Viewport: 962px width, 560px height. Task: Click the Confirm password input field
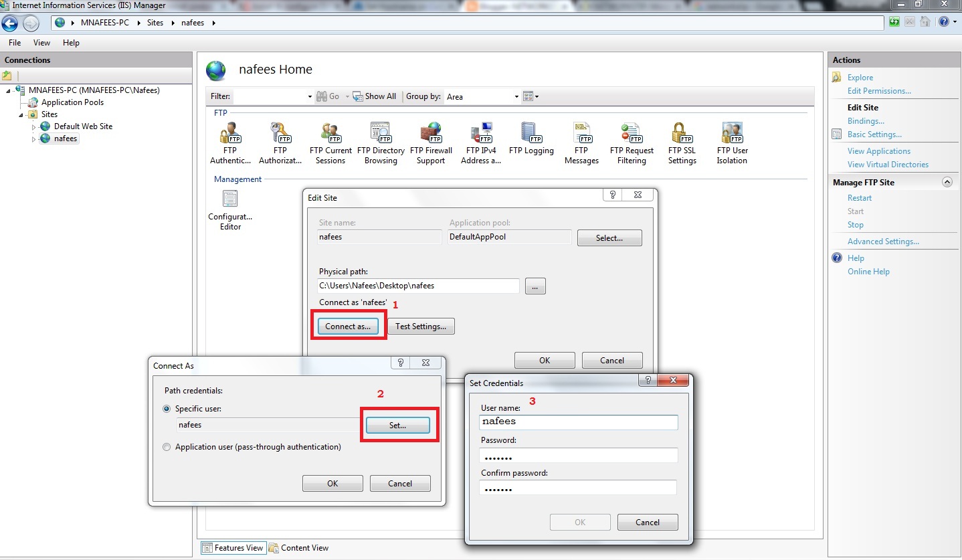[579, 488]
